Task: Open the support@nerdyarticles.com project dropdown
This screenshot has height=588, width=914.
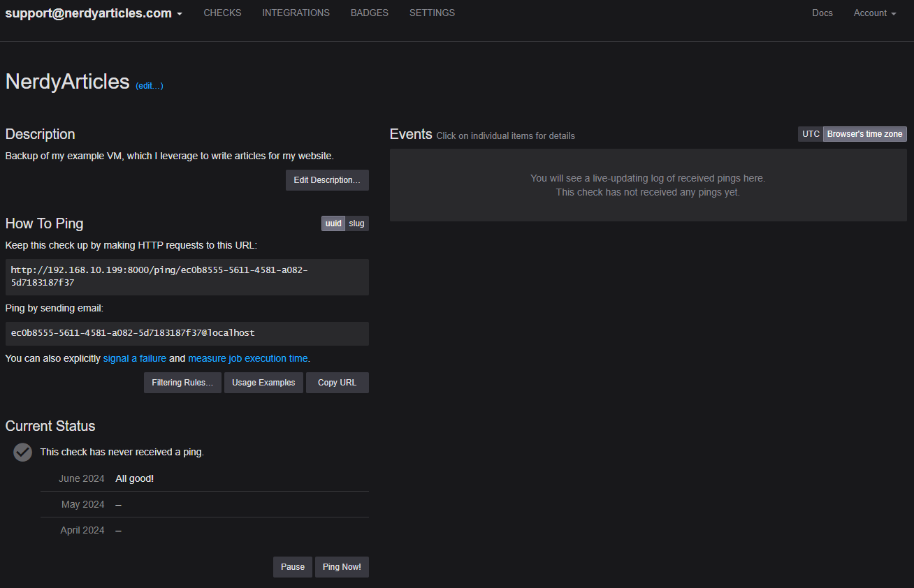Action: pos(93,13)
